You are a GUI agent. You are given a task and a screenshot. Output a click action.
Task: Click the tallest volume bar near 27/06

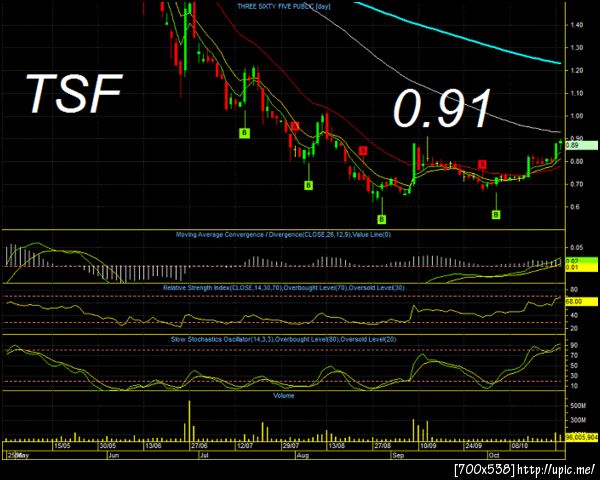189,420
